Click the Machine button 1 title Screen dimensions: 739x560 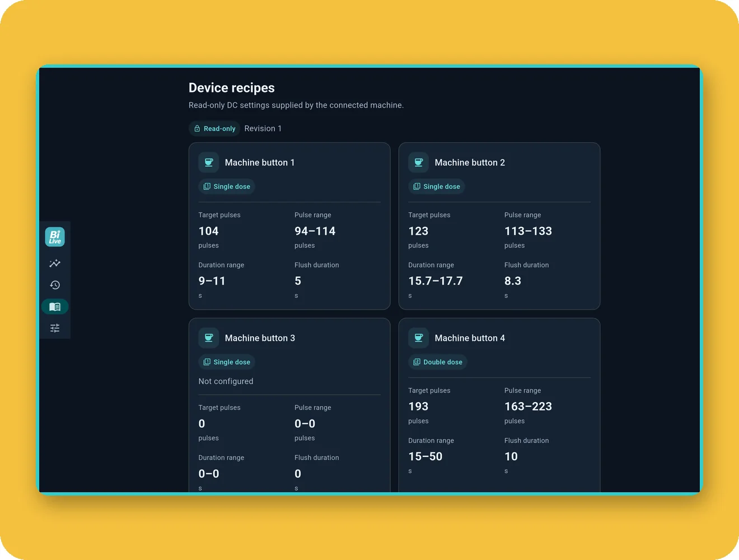pyautogui.click(x=260, y=162)
